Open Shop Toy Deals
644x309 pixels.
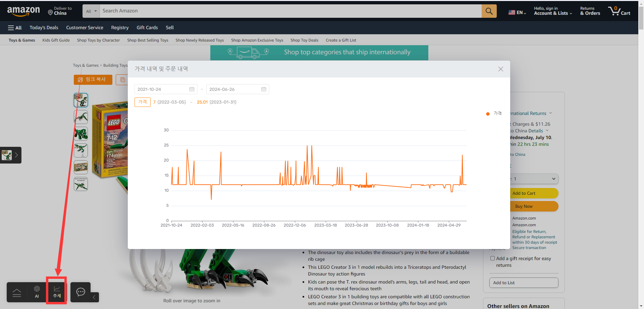pyautogui.click(x=304, y=40)
